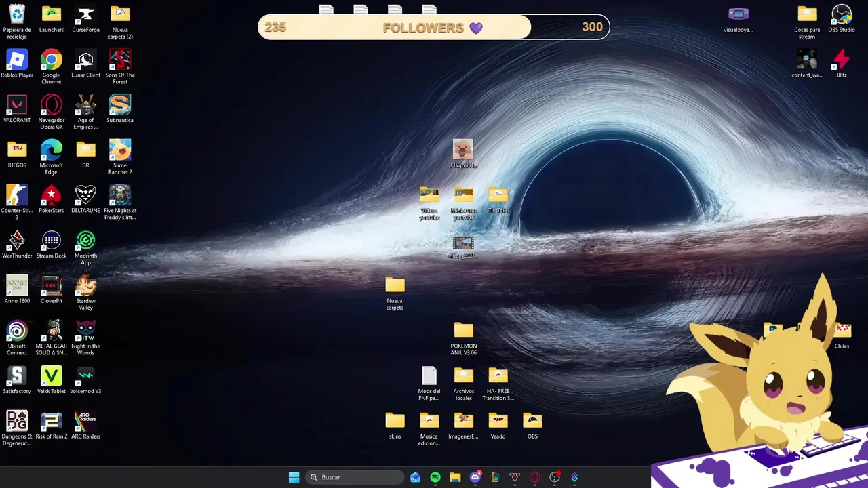Launch VALORANT from the desktop
The height and width of the screenshot is (488, 868).
(x=17, y=105)
